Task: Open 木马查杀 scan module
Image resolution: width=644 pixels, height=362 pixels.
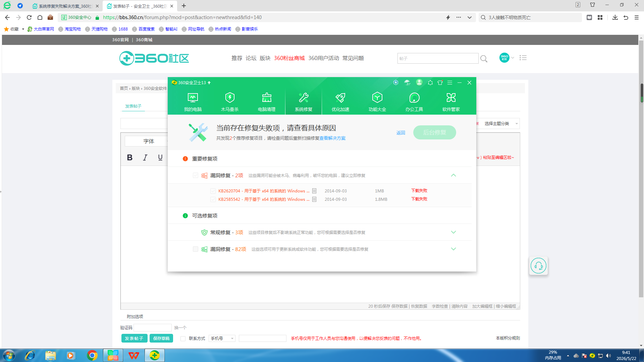Action: [x=230, y=102]
